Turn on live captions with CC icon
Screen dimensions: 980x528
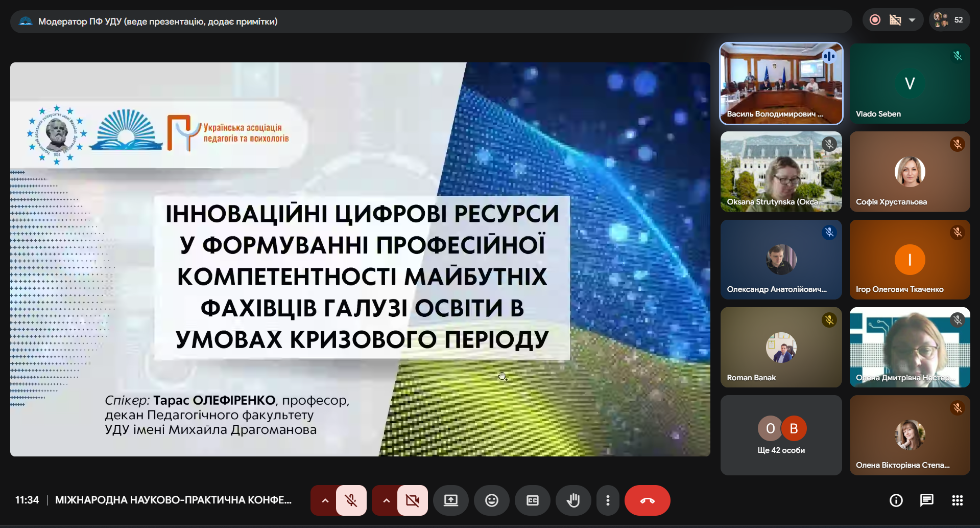[x=533, y=500]
